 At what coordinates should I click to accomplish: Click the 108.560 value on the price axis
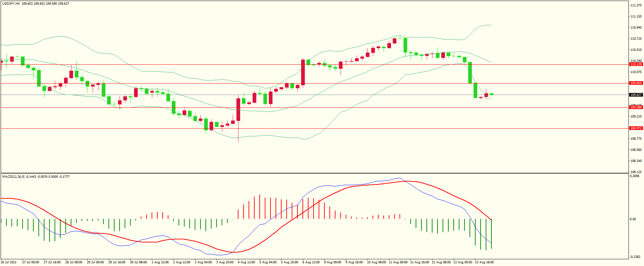[636, 150]
